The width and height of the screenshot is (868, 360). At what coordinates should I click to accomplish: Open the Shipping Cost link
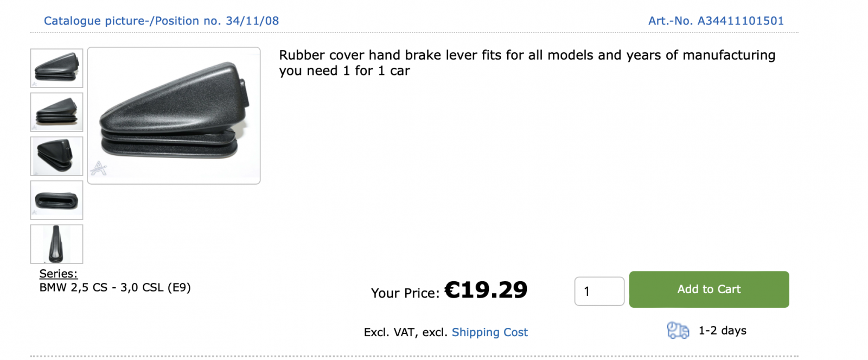489,332
